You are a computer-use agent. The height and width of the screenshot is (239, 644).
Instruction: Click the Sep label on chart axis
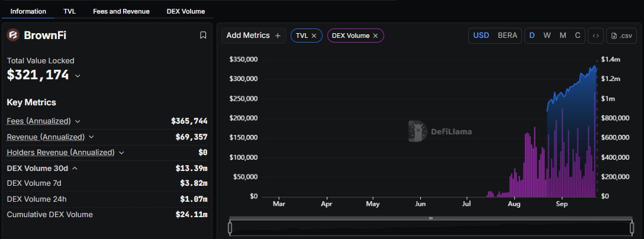pyautogui.click(x=562, y=204)
